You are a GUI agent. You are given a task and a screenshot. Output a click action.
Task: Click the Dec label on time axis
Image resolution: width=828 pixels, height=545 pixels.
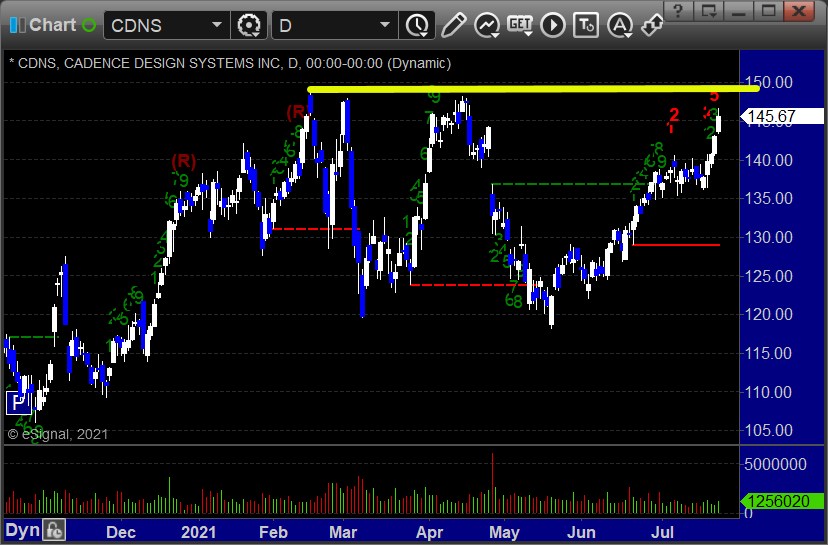point(121,532)
